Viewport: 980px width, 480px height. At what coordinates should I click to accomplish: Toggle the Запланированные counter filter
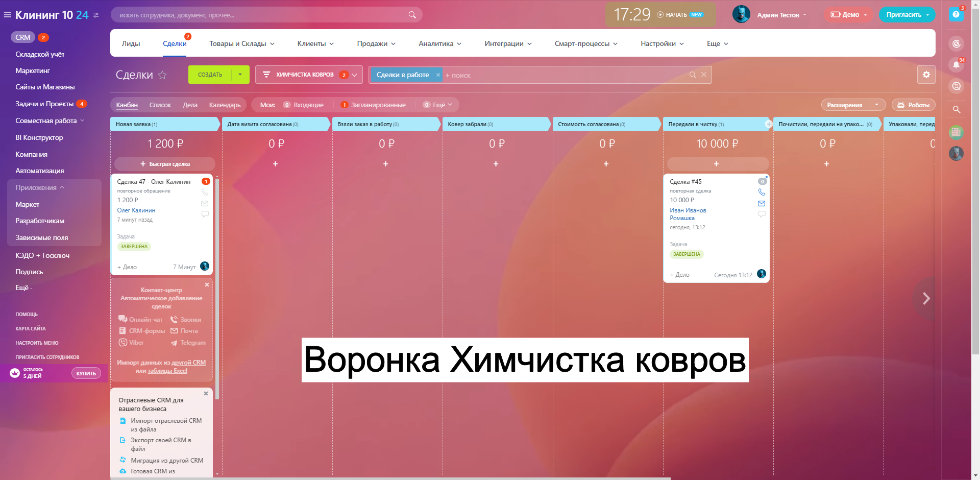373,105
